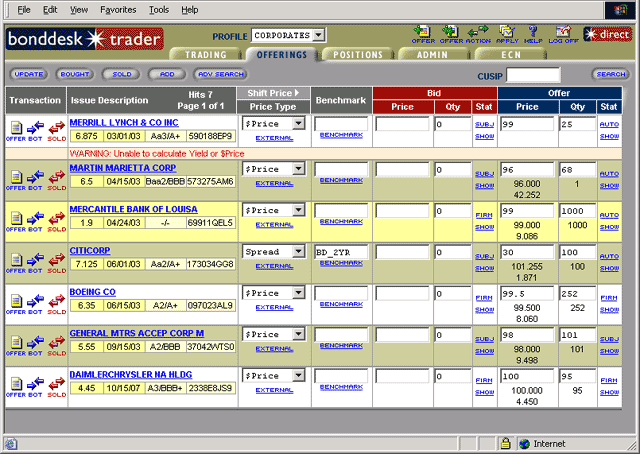The width and height of the screenshot is (640, 454).
Task: Click the Offer icon for Citicorp row
Action: [x=16, y=263]
